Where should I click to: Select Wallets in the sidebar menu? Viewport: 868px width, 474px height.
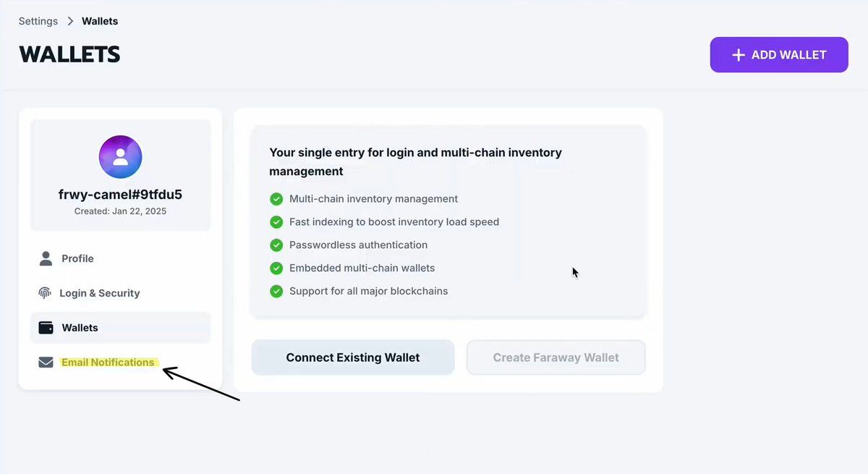80,328
